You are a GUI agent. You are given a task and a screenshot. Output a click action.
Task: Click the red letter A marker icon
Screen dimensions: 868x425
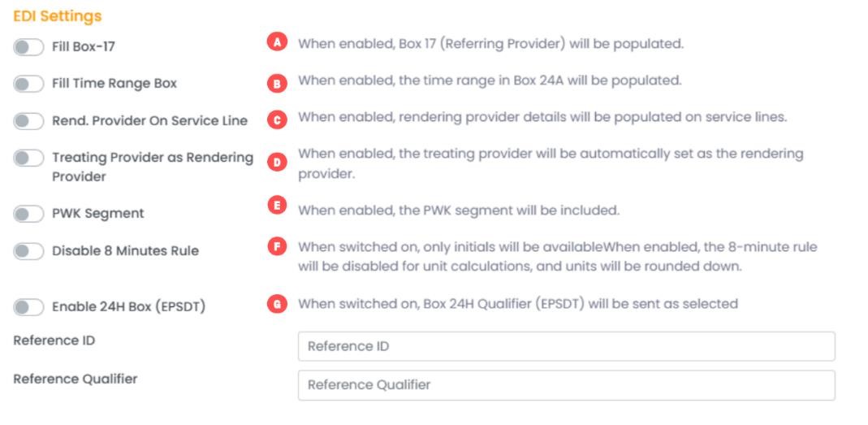click(x=278, y=43)
